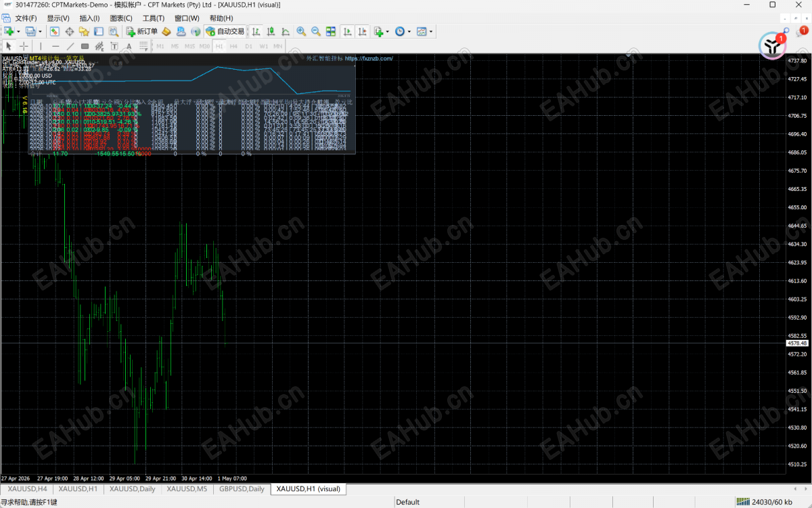Show the Data Window panel icon
This screenshot has height=508, width=812.
pyautogui.click(x=70, y=31)
